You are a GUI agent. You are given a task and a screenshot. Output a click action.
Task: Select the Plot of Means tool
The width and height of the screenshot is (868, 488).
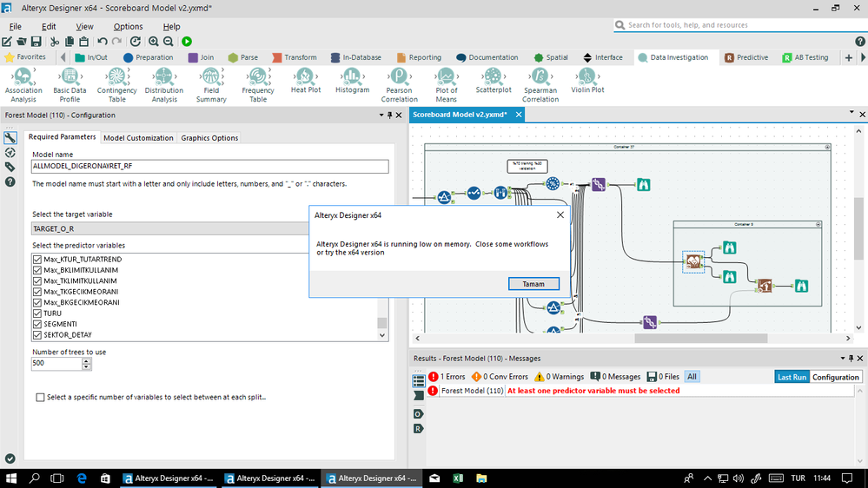coord(447,85)
